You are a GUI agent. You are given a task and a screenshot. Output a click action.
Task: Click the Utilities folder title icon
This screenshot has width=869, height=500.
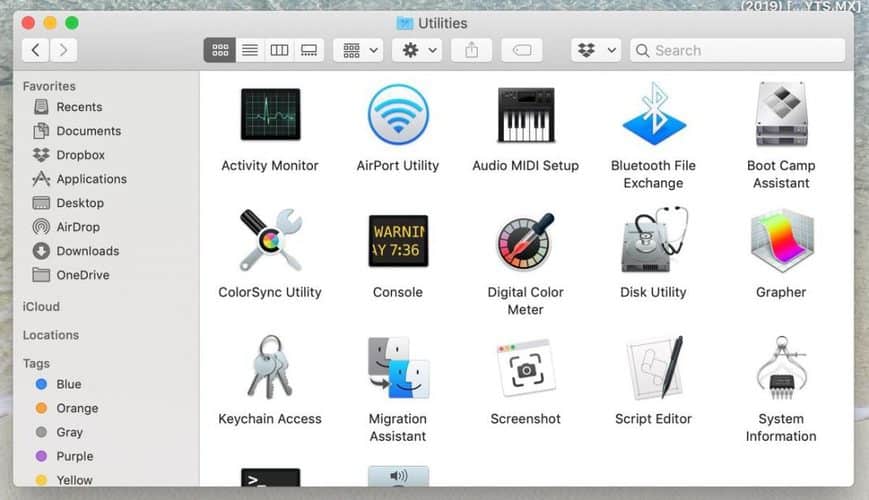[405, 23]
